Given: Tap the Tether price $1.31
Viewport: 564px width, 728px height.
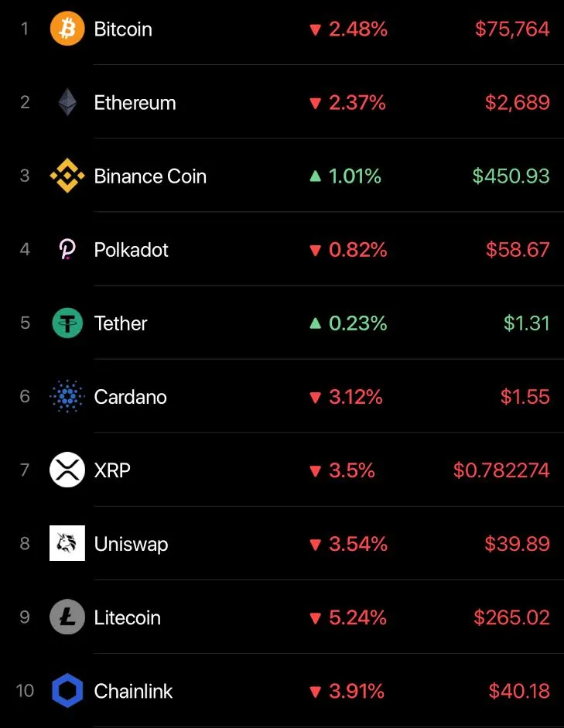Looking at the screenshot, I should 527,323.
